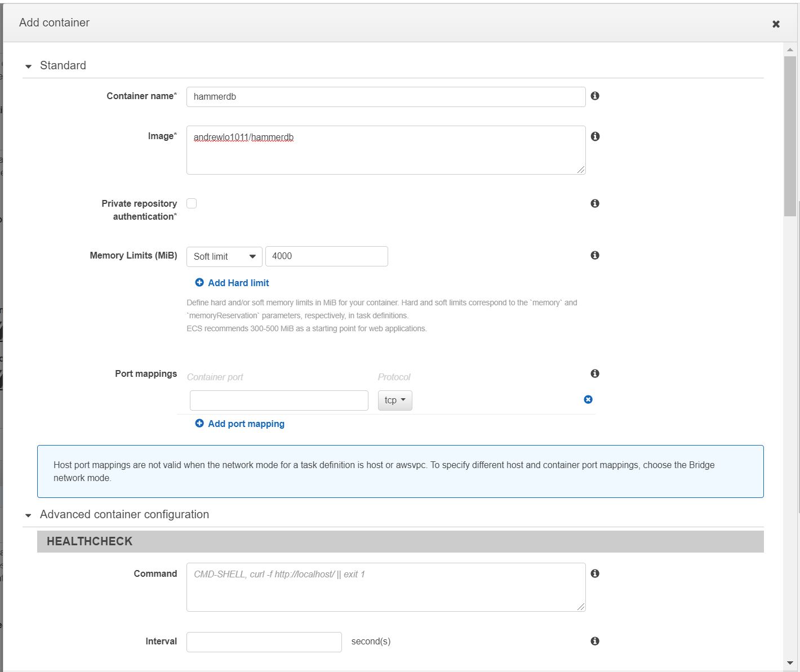Open the tcp protocol dropdown
Viewport: 800px width, 672px height.
[395, 400]
